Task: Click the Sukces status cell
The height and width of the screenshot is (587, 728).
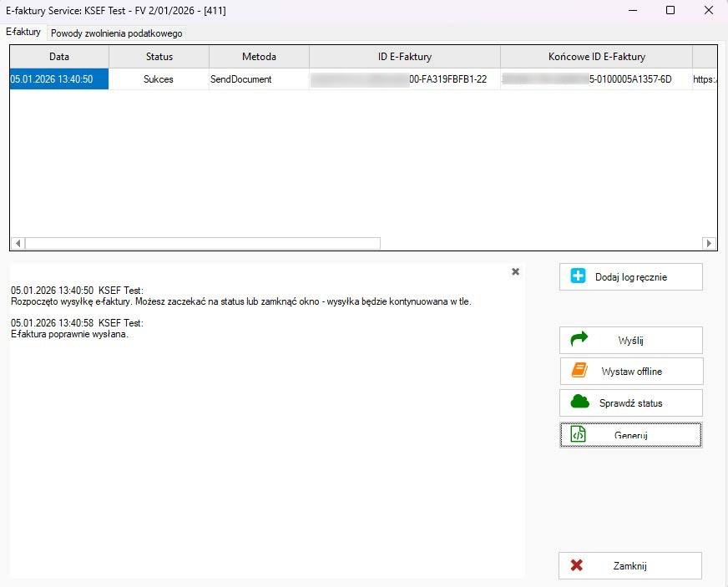Action: [x=159, y=79]
